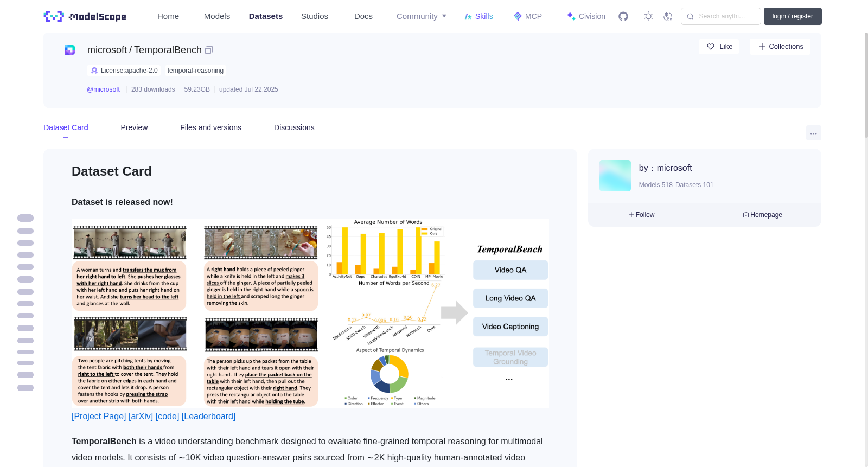Viewport: 868px width, 467px height.
Task: Open the Datasets section
Action: (266, 16)
